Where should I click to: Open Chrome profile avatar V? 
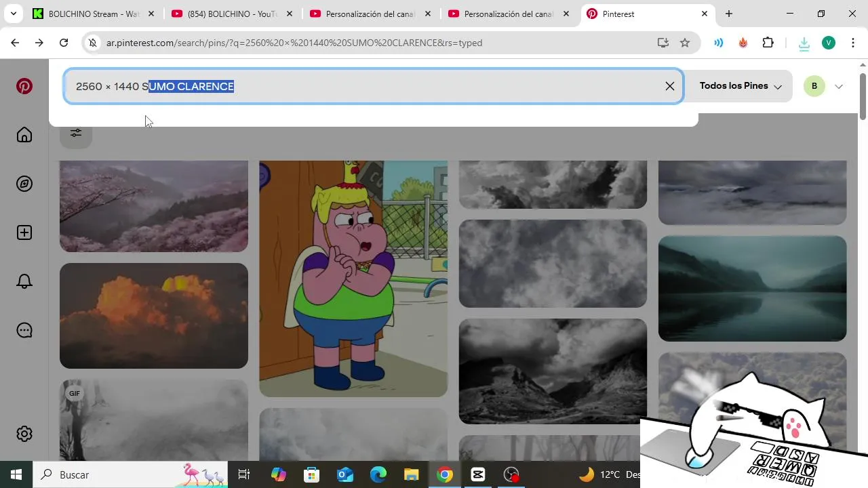[829, 43]
